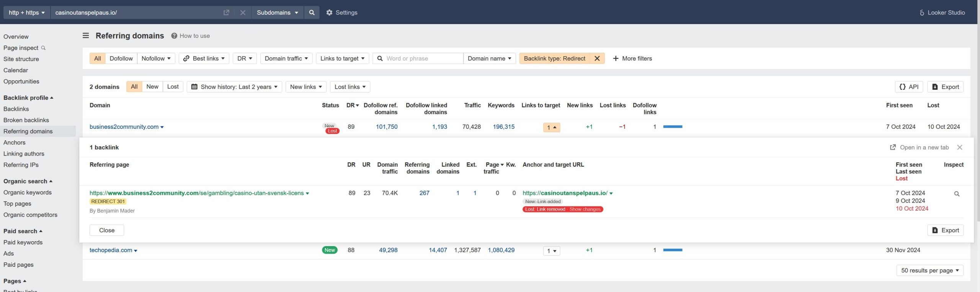Open casinoutanspelpaus.io target URL link
This screenshot has width=980, height=292.
[x=565, y=193]
